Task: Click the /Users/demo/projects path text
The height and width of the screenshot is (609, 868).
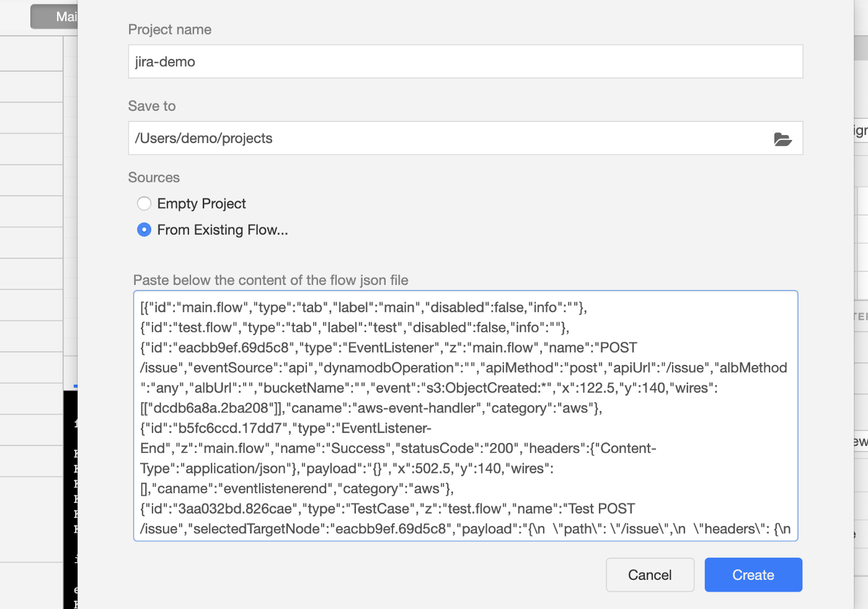Action: tap(204, 139)
